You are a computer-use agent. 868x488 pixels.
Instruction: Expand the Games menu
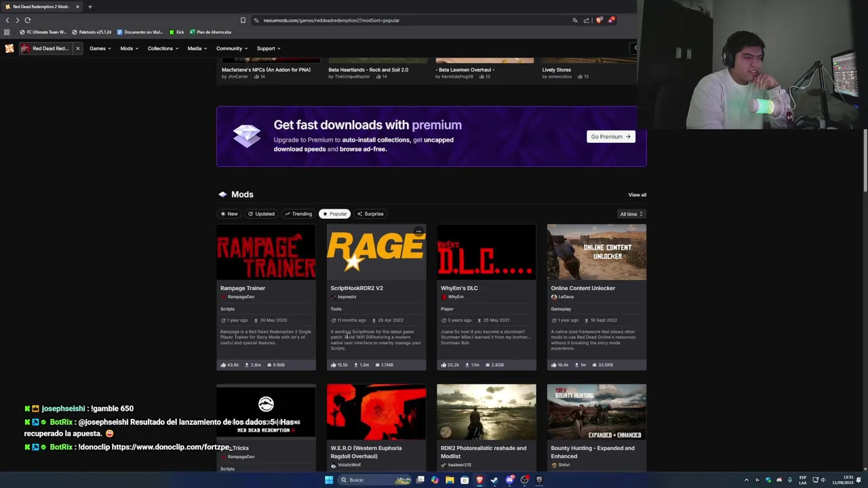(100, 48)
